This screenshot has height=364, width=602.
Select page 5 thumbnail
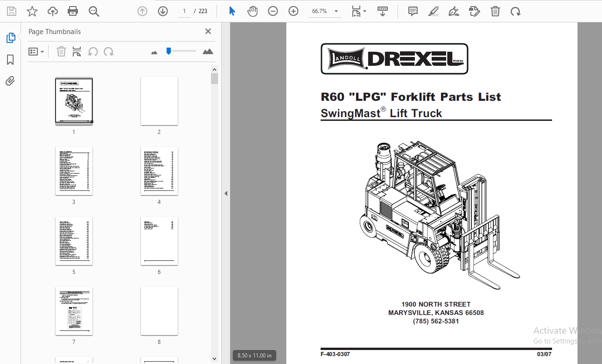(74, 241)
